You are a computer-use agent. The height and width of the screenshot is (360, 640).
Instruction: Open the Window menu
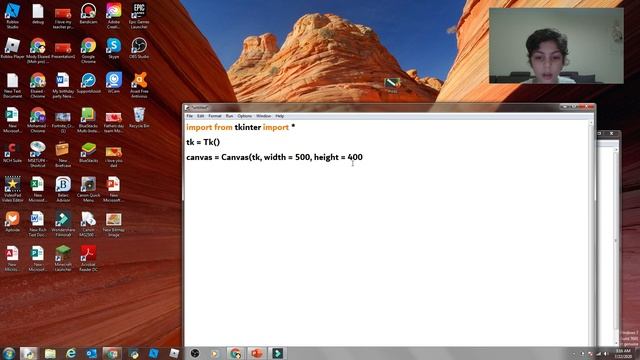(263, 116)
